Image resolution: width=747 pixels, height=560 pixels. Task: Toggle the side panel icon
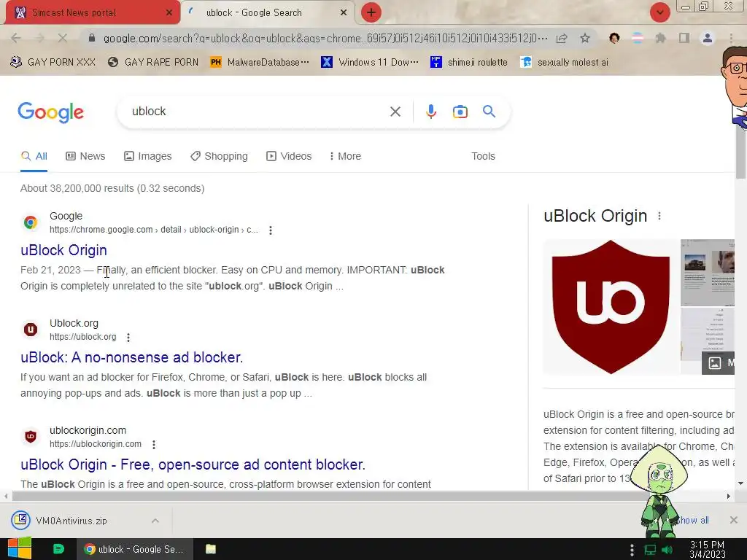(684, 38)
